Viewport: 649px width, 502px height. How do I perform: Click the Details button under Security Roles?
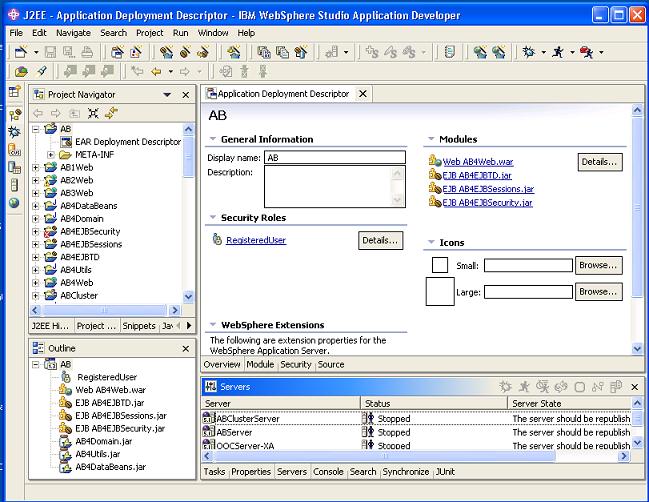380,240
